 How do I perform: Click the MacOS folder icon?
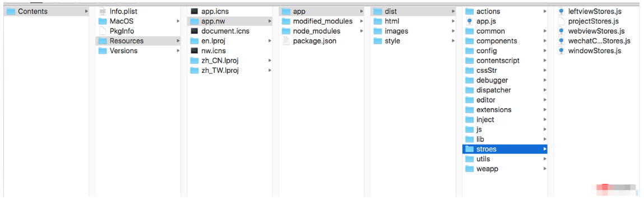click(103, 21)
